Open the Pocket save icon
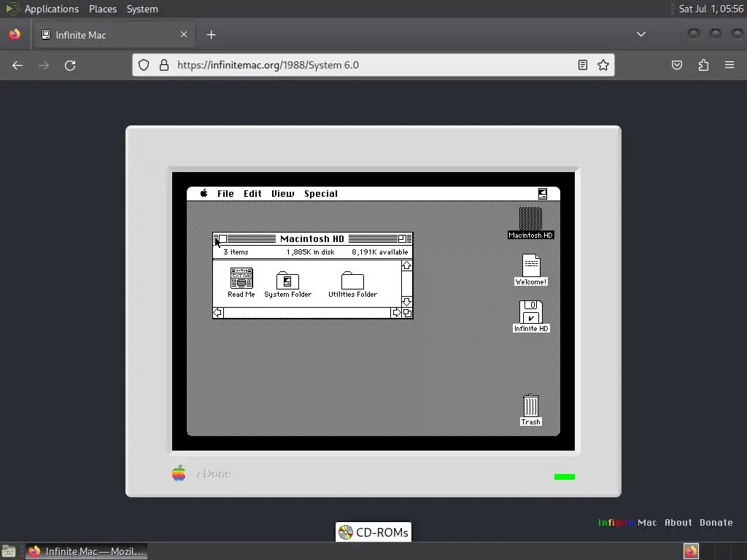747x560 pixels. 676,65
